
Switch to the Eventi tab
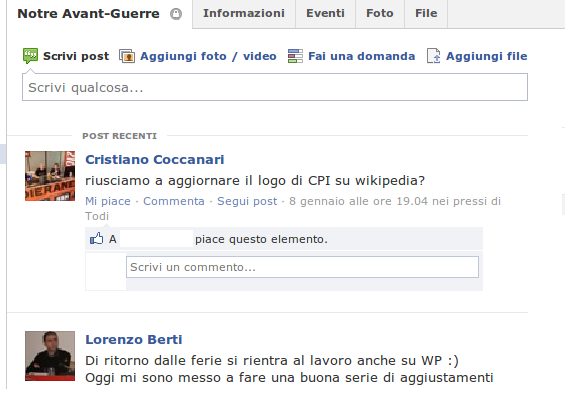(325, 13)
